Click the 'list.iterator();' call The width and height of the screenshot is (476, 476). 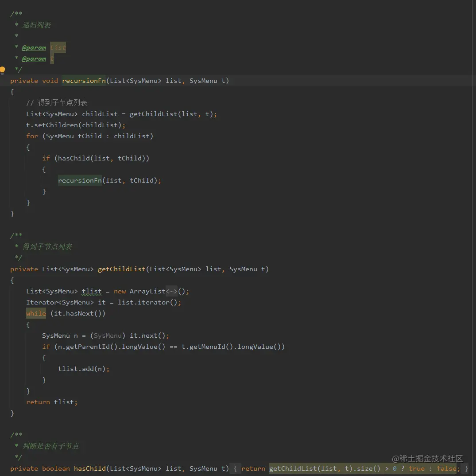point(149,302)
